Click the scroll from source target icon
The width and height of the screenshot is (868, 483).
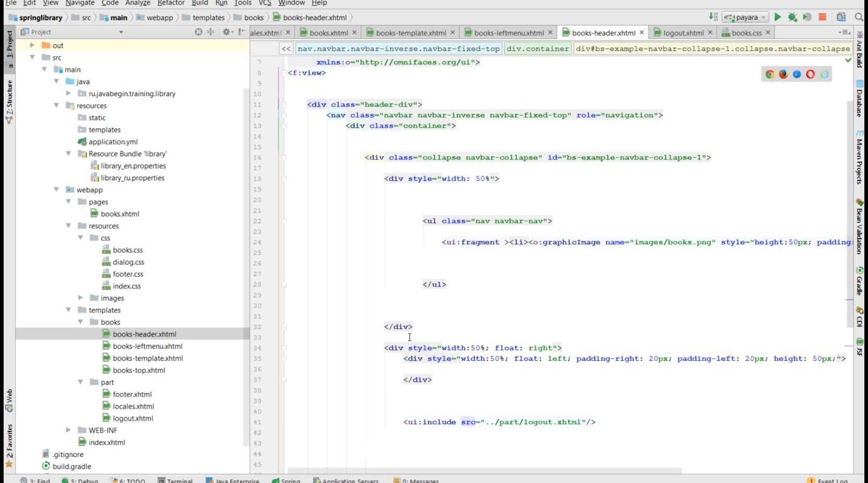pyautogui.click(x=198, y=32)
